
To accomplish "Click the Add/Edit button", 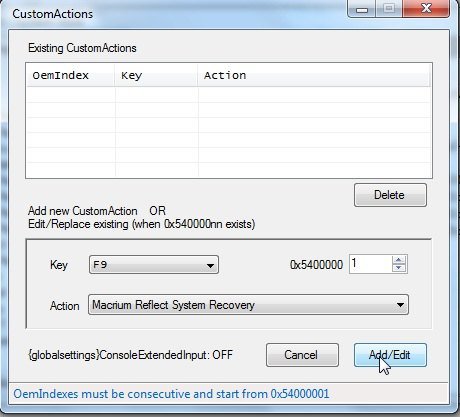I will tap(390, 355).
